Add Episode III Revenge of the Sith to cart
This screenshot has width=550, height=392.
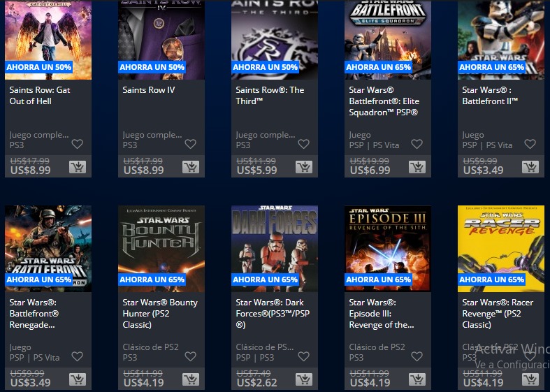coord(417,379)
